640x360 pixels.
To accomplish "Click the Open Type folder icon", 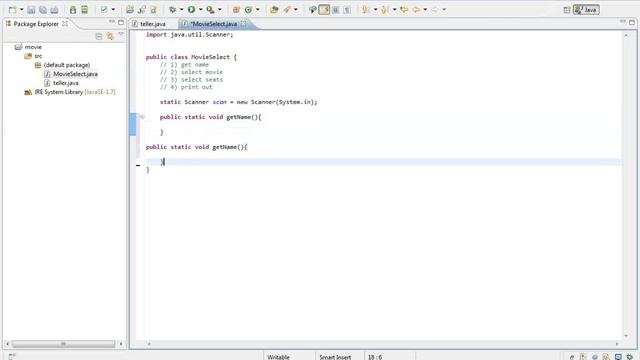I will pos(274,9).
